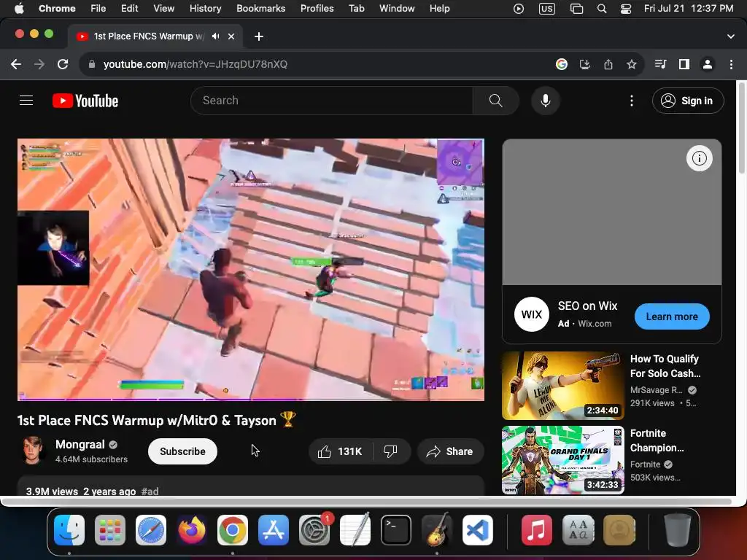Open YouTube settings three-dot menu
747x560 pixels.
(632, 101)
